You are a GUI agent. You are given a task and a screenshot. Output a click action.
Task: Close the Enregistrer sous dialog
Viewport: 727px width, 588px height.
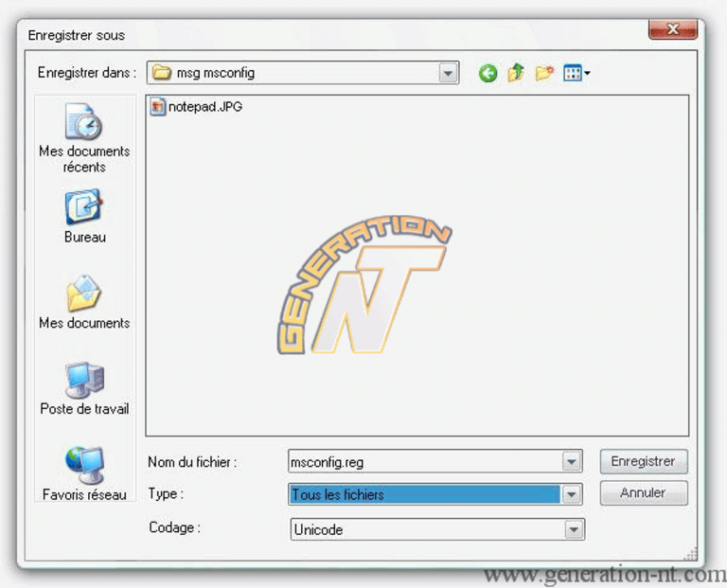673,29
